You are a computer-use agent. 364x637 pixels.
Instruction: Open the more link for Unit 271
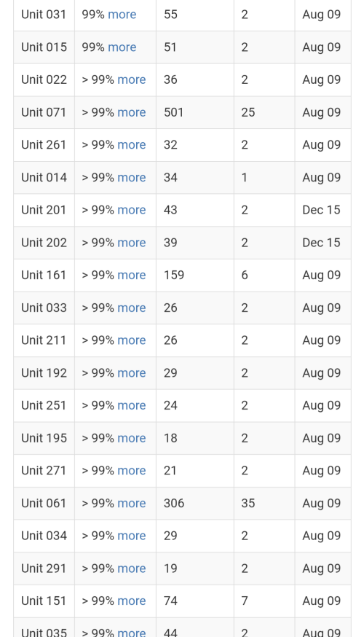(132, 470)
